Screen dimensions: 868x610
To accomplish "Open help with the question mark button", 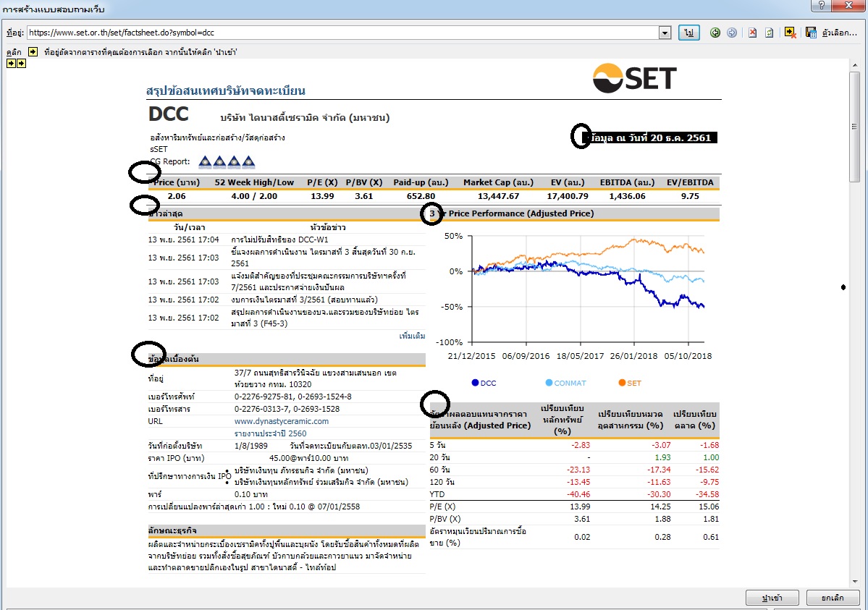I will coord(821,5).
